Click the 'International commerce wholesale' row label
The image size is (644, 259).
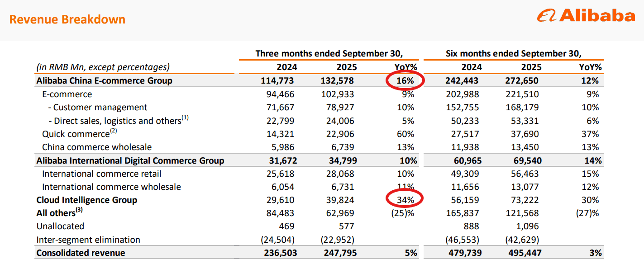pos(111,187)
